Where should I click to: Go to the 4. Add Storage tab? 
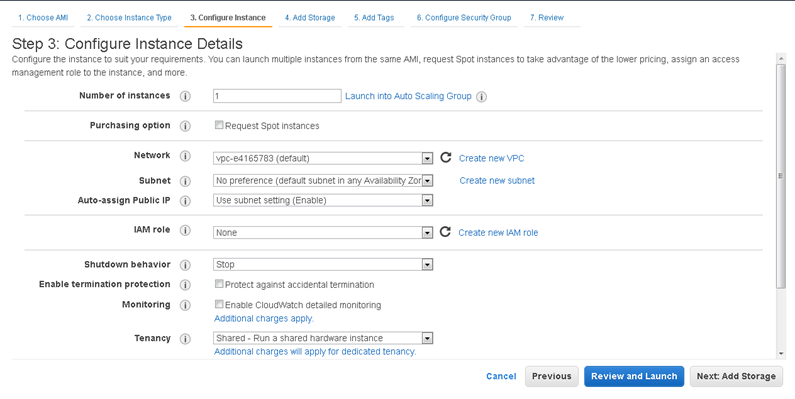(x=310, y=18)
